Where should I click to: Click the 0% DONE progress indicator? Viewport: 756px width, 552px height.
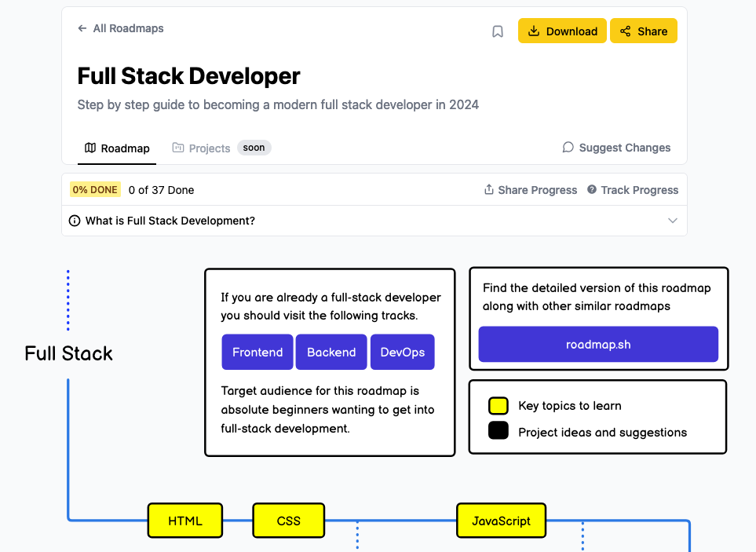coord(94,189)
